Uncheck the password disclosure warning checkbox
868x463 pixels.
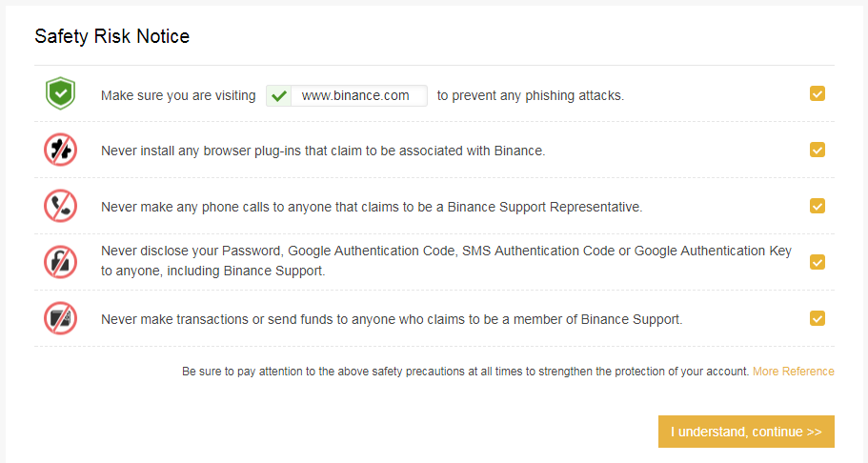click(x=818, y=262)
